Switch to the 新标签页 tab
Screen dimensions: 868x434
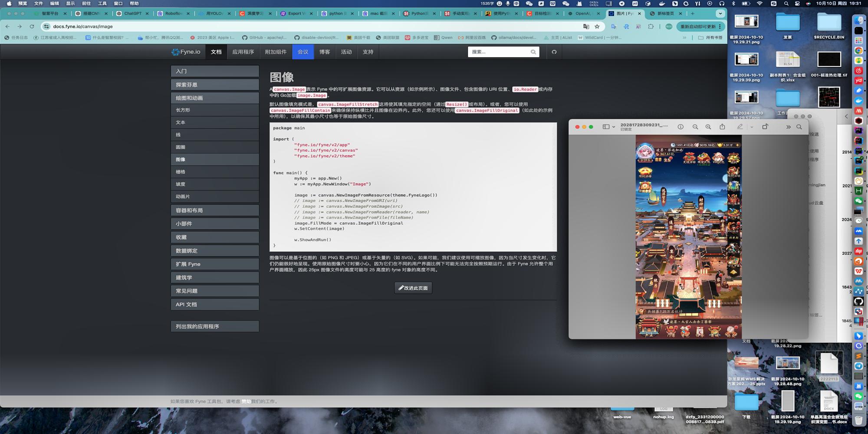665,13
